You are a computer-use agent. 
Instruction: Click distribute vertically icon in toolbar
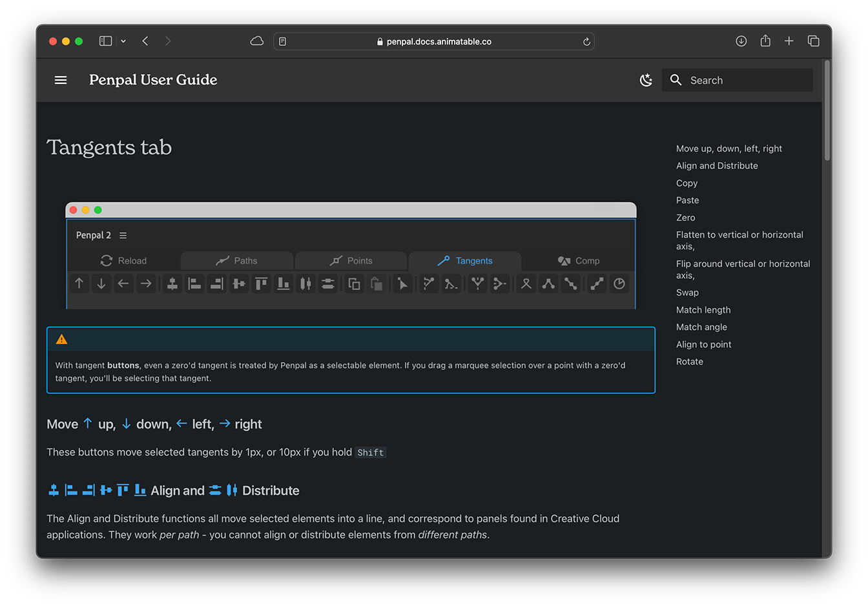coord(328,283)
